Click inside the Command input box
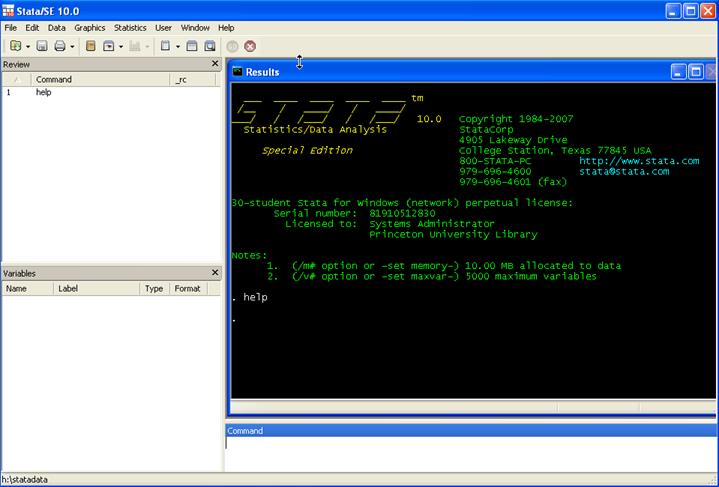Image resolution: width=719 pixels, height=487 pixels. [470, 453]
